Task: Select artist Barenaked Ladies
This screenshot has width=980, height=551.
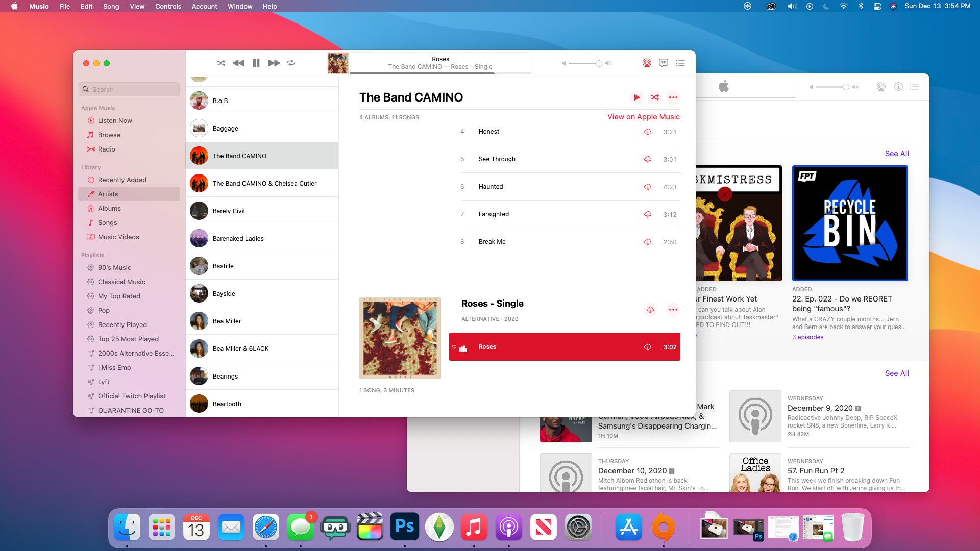Action: coord(262,238)
